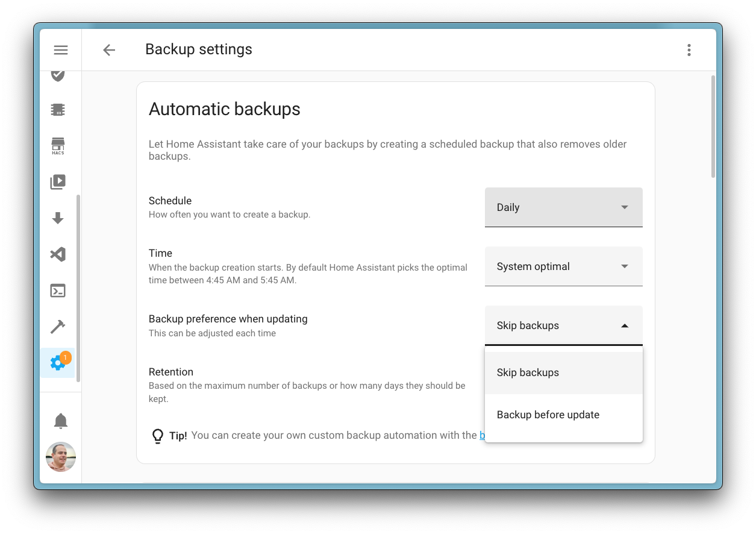Open Studio Code Server via VS Code icon

click(x=58, y=254)
